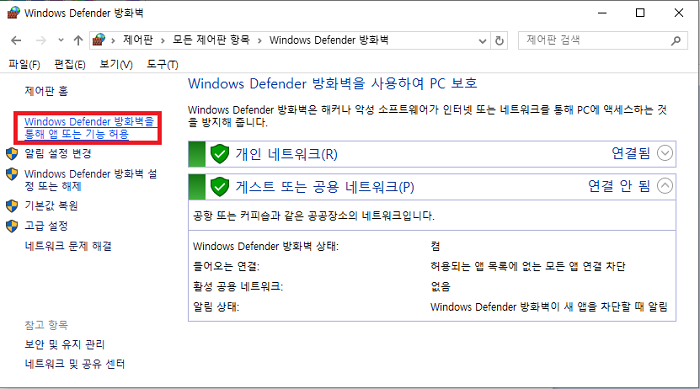Minimize the firewall window
This screenshot has height=389, width=700.
click(602, 13)
